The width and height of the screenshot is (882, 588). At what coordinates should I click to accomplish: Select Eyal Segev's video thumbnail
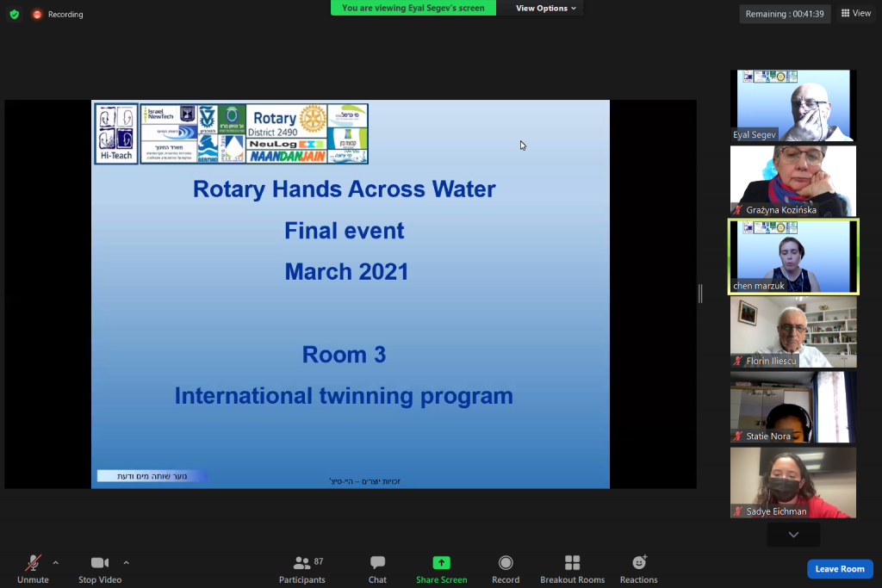(x=792, y=105)
